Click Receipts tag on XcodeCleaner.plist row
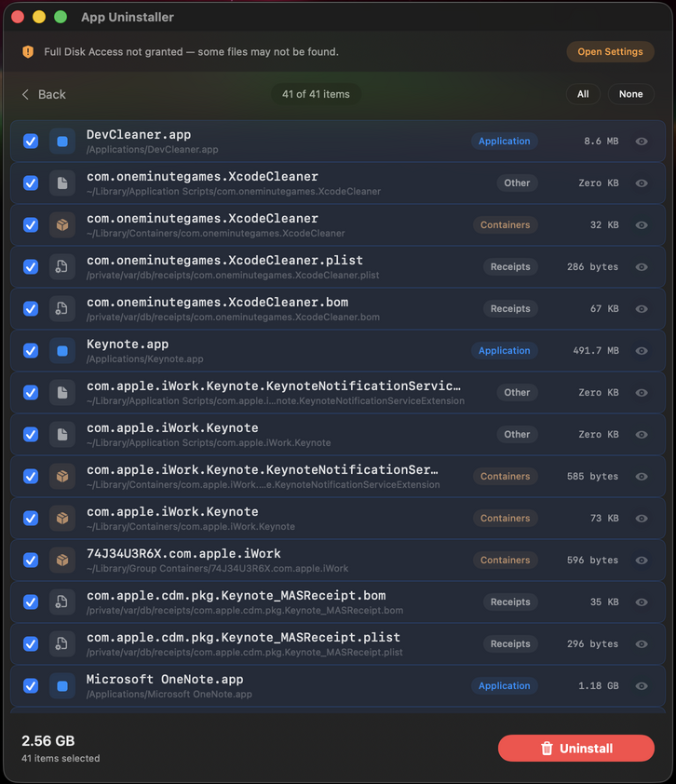This screenshot has width=676, height=784. [x=510, y=267]
